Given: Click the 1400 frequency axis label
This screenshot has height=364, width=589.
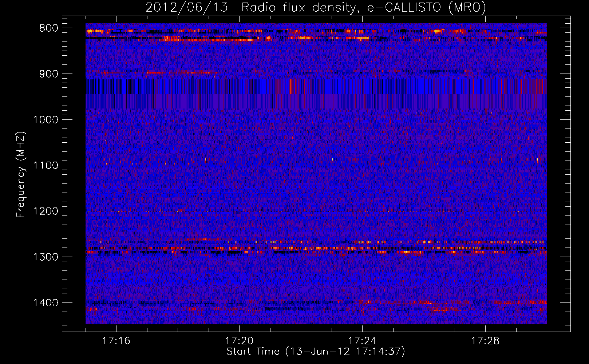Looking at the screenshot, I should pyautogui.click(x=46, y=303).
